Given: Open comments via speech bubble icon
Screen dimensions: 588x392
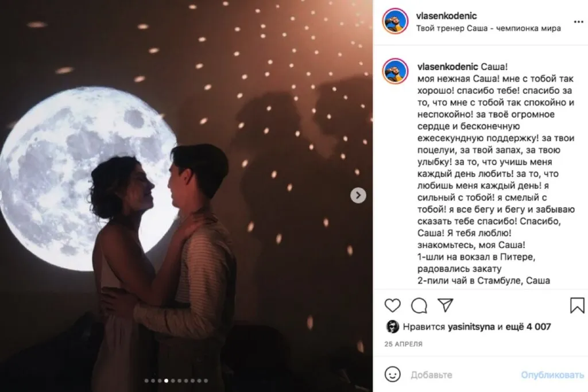Looking at the screenshot, I should 419,306.
